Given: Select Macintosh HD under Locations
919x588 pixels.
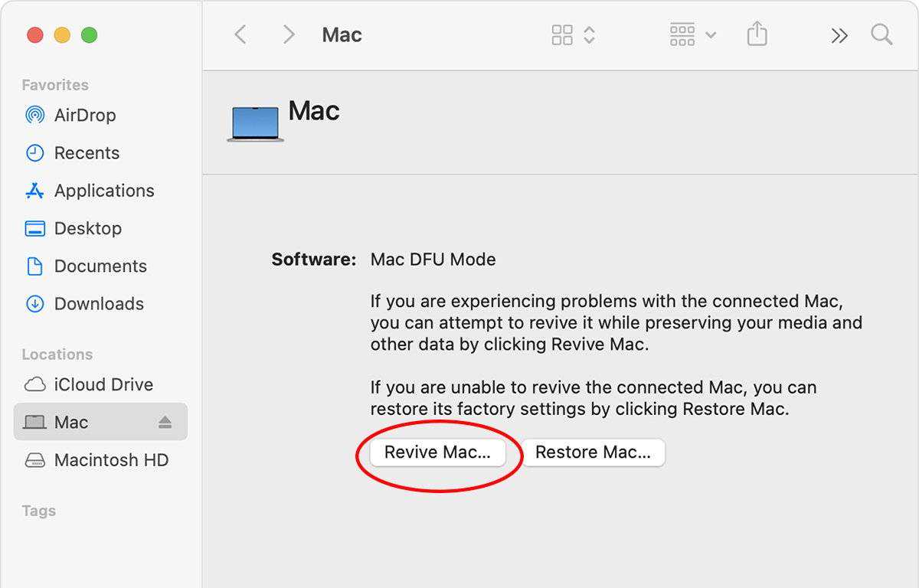Looking at the screenshot, I should (x=110, y=460).
